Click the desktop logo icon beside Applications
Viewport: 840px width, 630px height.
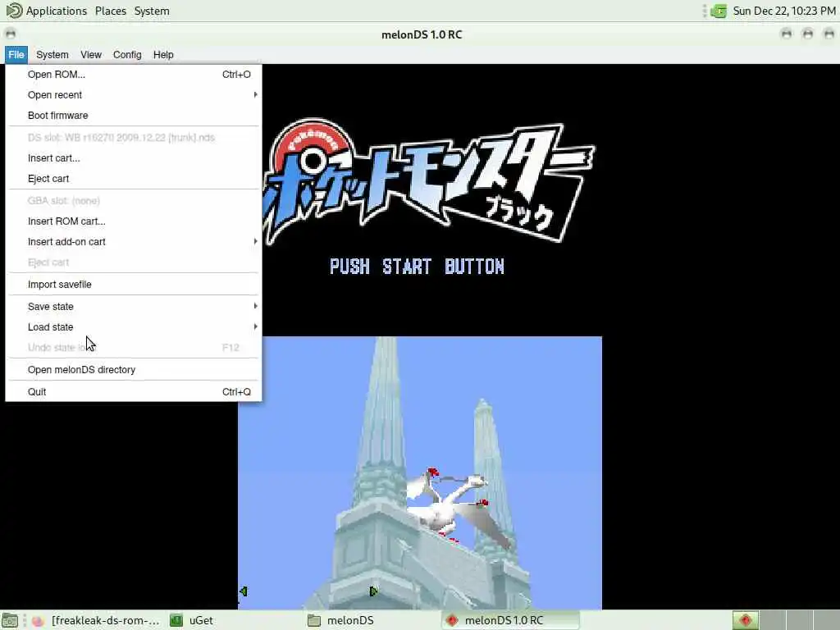tap(14, 10)
